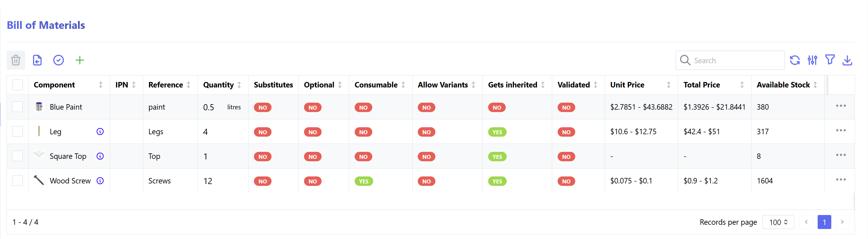Refresh the table data
Viewport: 868px width, 239px height.
coord(795,60)
